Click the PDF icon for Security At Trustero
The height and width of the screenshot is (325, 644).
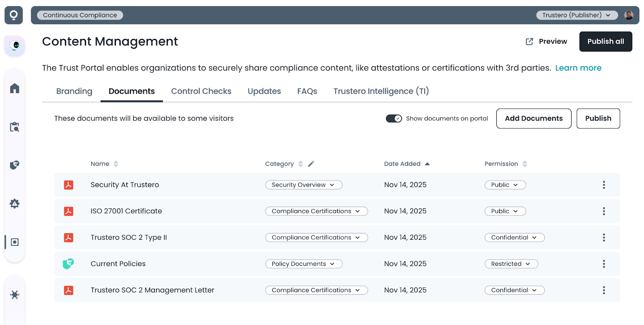[x=68, y=185]
